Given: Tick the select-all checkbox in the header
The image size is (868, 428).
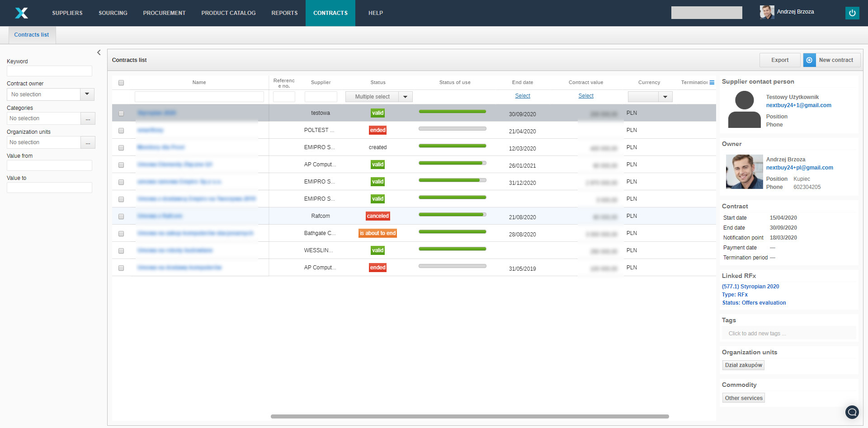Looking at the screenshot, I should pos(121,83).
